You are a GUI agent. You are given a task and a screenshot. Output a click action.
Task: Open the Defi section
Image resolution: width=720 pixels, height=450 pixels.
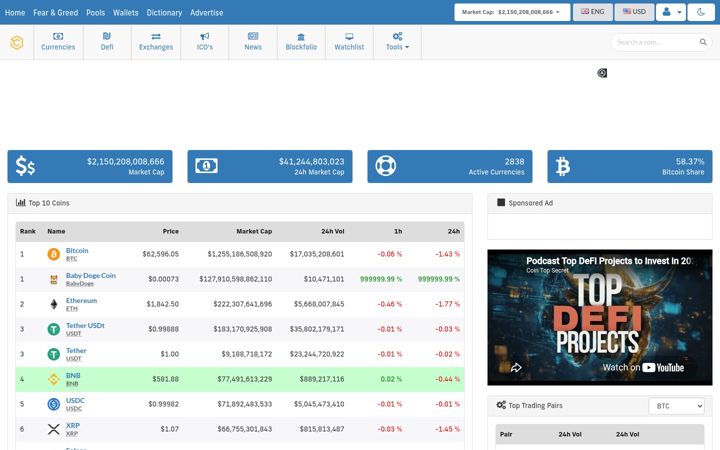coord(107,42)
